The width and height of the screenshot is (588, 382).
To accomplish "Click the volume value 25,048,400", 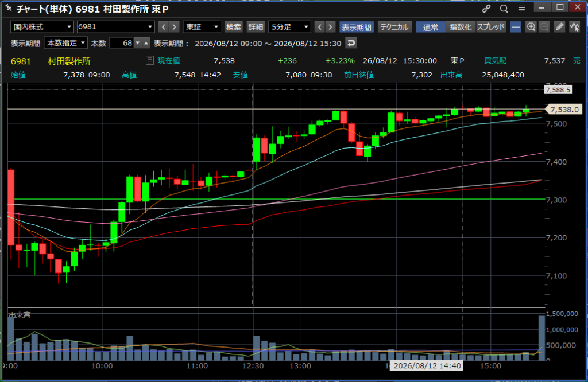I will coord(503,75).
